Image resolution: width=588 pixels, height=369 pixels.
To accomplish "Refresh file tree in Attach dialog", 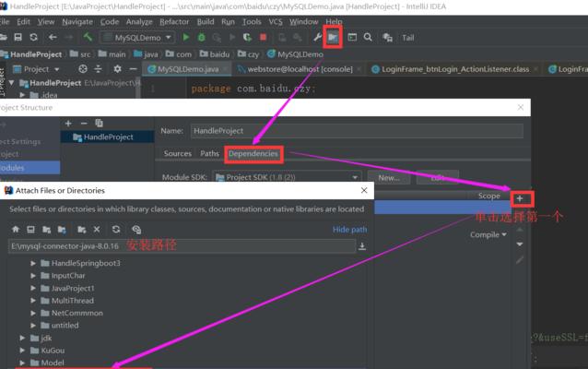I will click(x=116, y=229).
